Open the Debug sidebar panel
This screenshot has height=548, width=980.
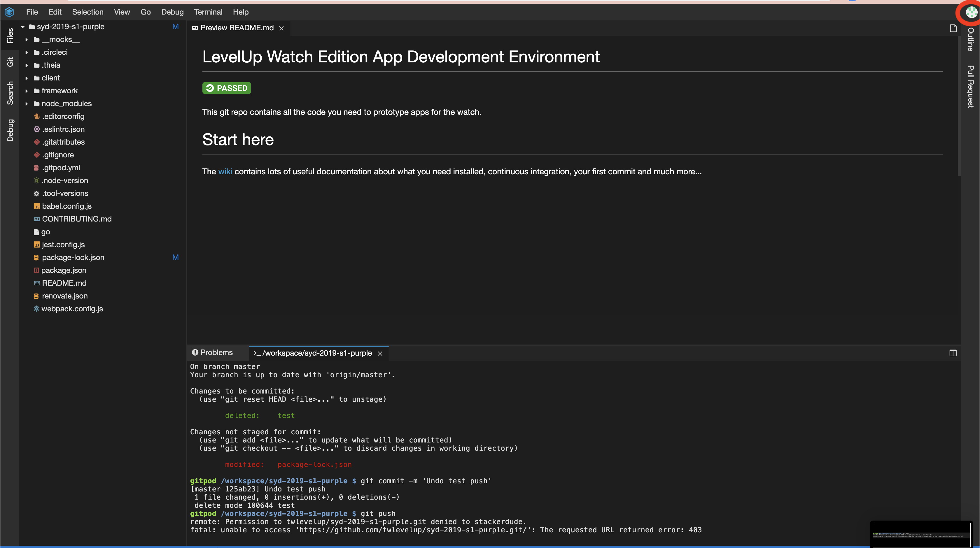[10, 130]
